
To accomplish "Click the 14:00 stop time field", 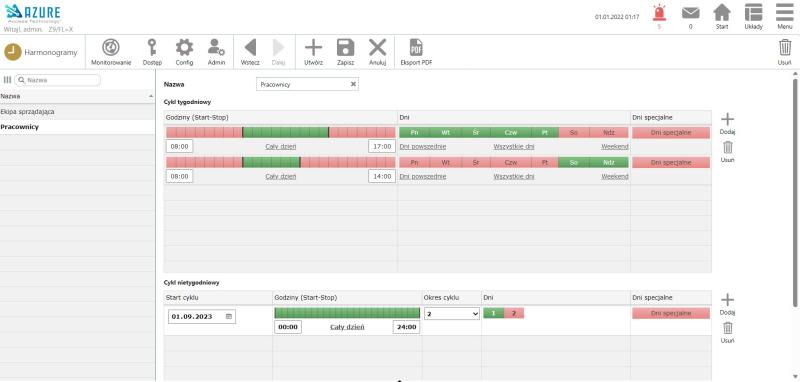I will 382,177.
